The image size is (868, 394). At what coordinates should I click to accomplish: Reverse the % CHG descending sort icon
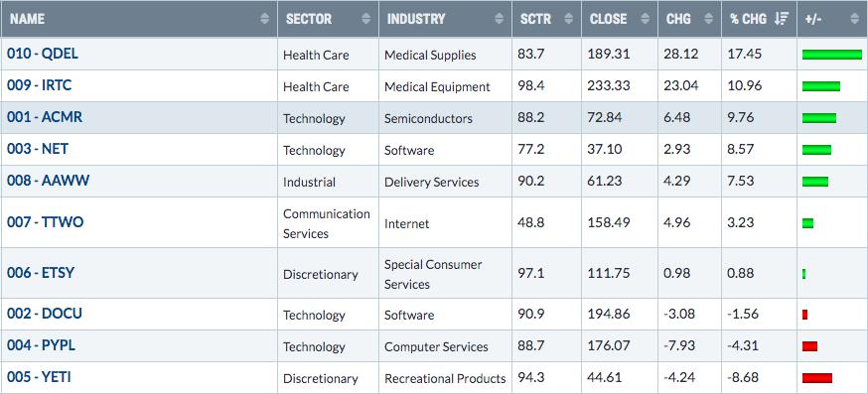coord(781,19)
